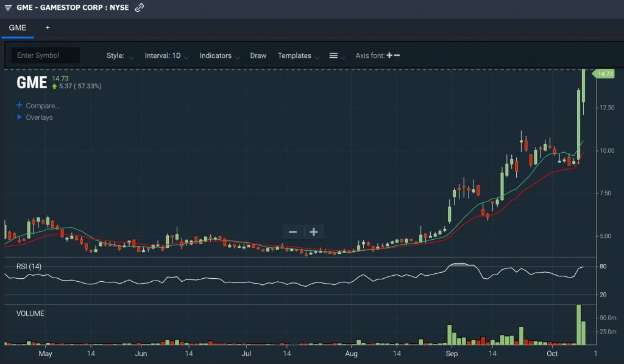Switch to the GME tab
Viewport: 624px width, 364px height.
tap(18, 28)
